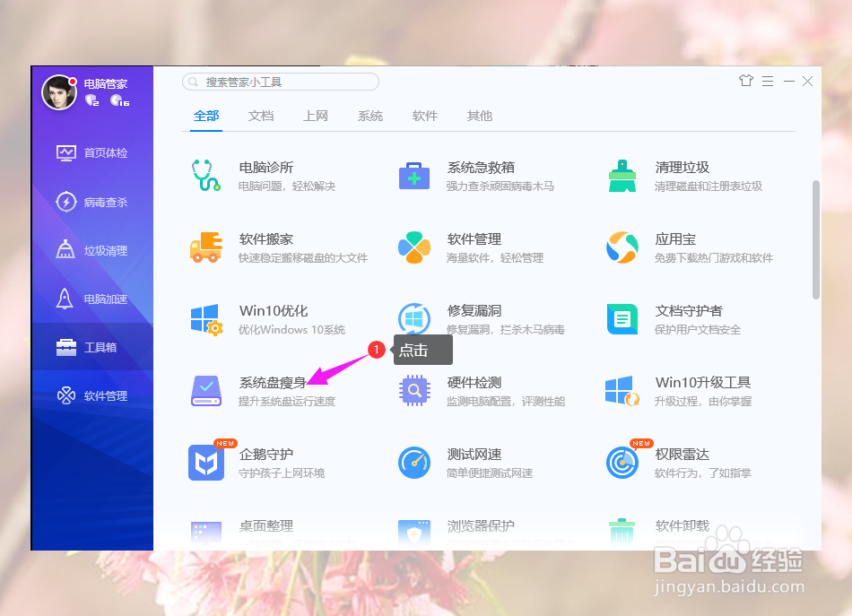Launch the Win10升级工具 icon

click(x=622, y=391)
